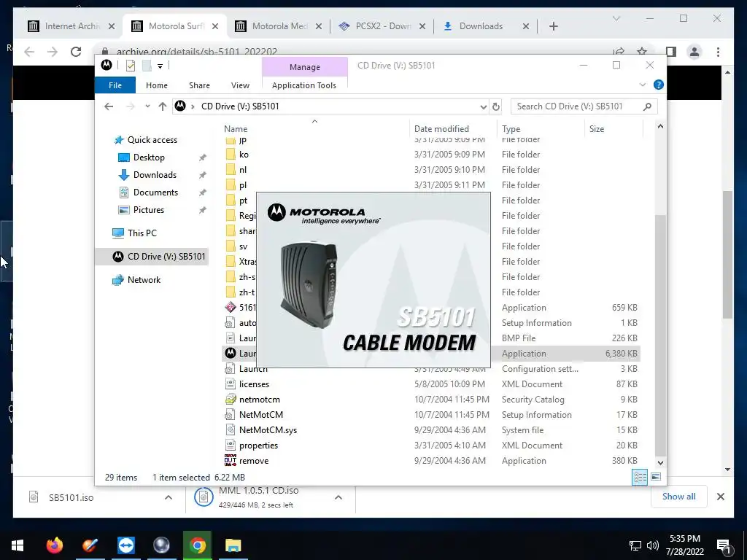Click the Explorer back arrow
This screenshot has height=560, width=747.
tap(109, 106)
